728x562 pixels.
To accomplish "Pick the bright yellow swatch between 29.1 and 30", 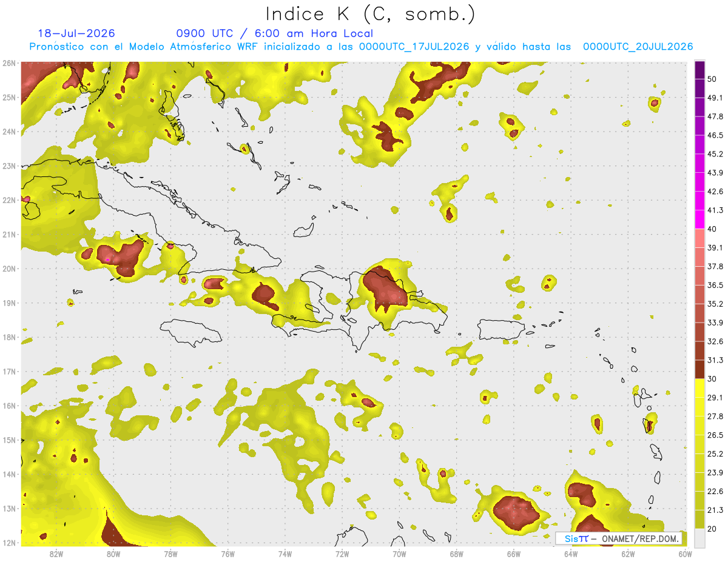I will tap(699, 388).
